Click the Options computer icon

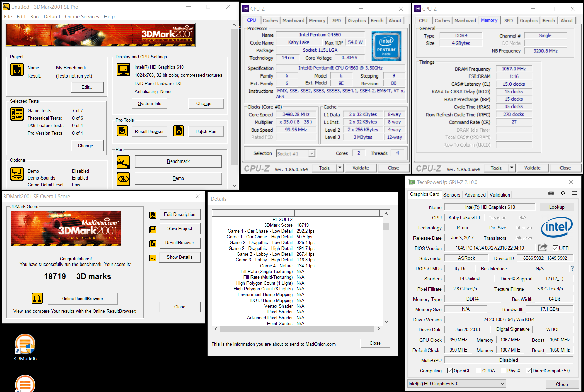coord(17,174)
